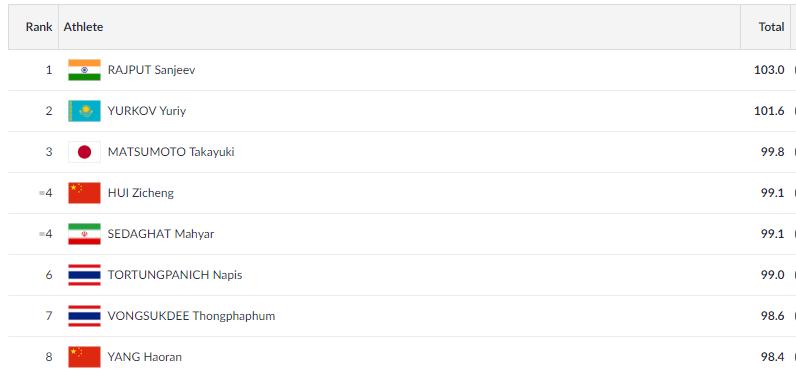The height and width of the screenshot is (379, 796).
Task: Click the 103.0 total score cell
Action: pos(769,70)
